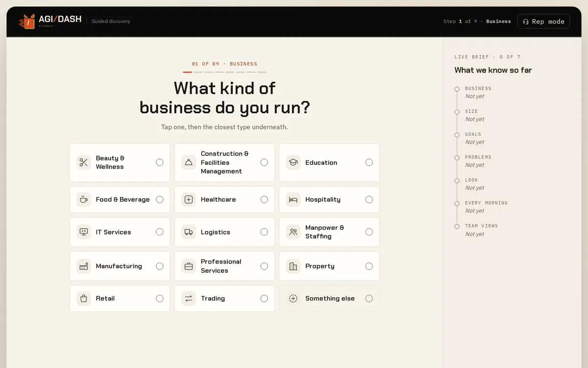Click the factory icon for Manufacturing
This screenshot has height=368, width=588.
coord(84,266)
